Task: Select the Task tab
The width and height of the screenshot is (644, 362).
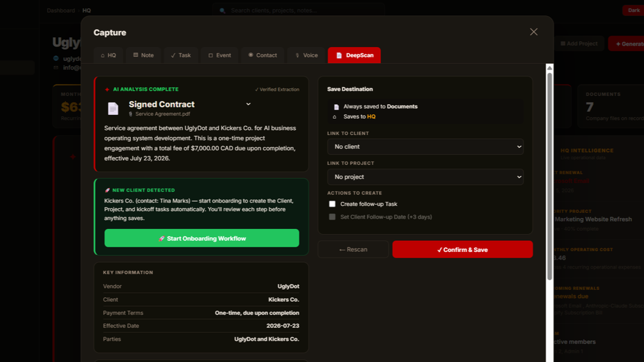Action: 181,55
